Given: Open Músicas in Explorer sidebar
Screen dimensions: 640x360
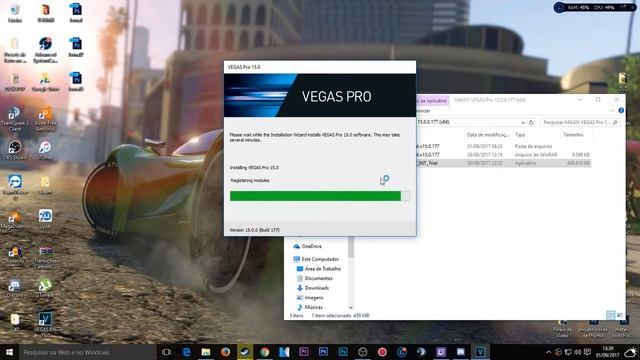Looking at the screenshot, I should click(x=310, y=307).
